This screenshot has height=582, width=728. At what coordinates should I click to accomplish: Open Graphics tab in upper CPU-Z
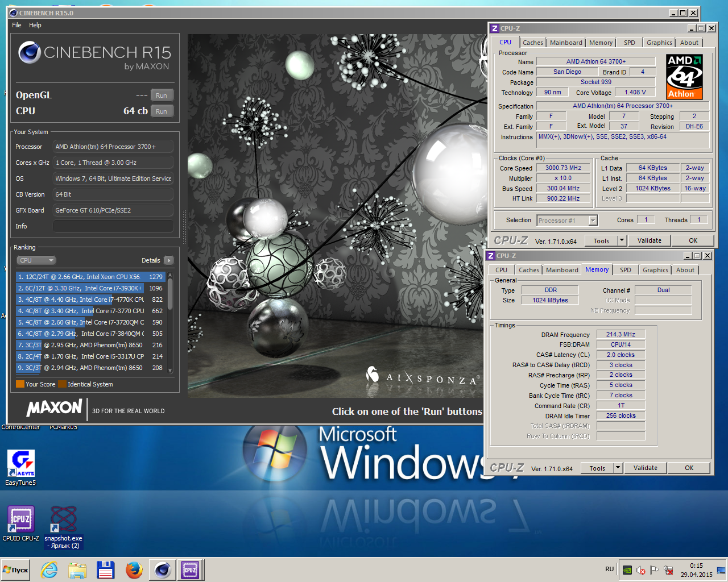(659, 43)
